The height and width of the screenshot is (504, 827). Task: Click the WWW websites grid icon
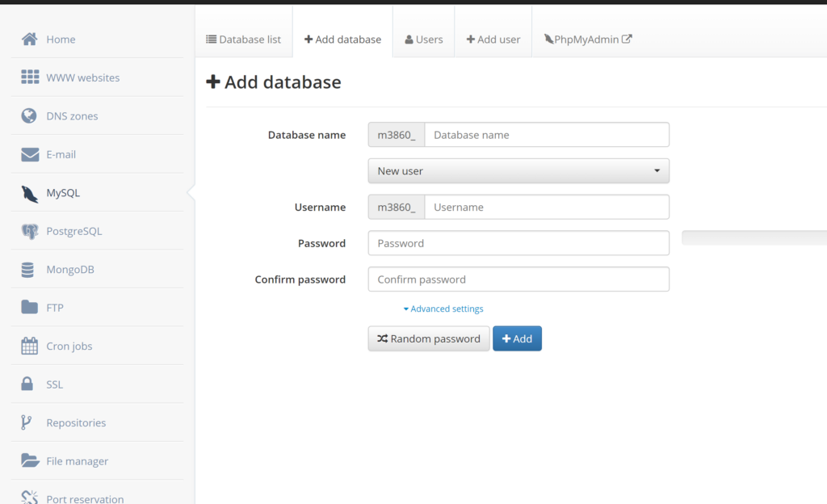pos(30,78)
